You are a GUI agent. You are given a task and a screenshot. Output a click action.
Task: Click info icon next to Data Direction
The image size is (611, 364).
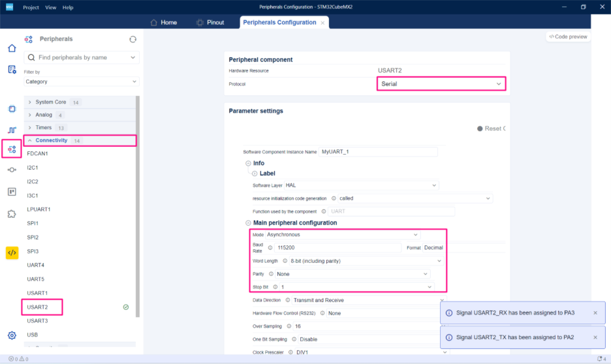(288, 300)
